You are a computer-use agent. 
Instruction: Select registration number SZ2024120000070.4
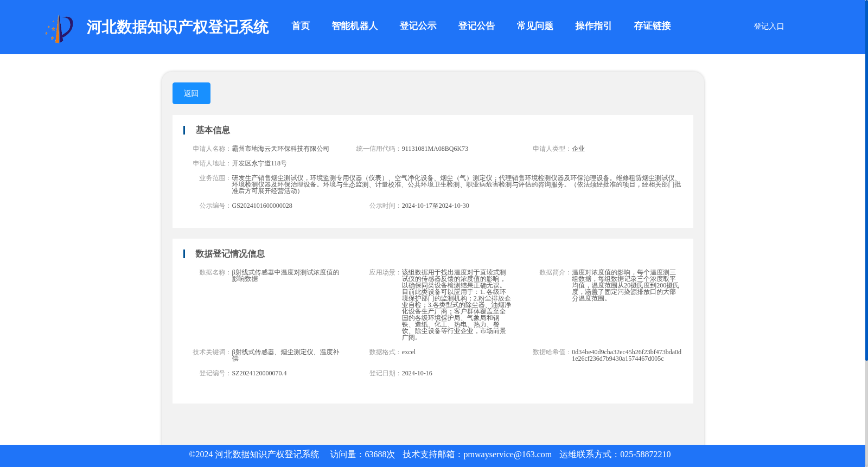tap(259, 373)
